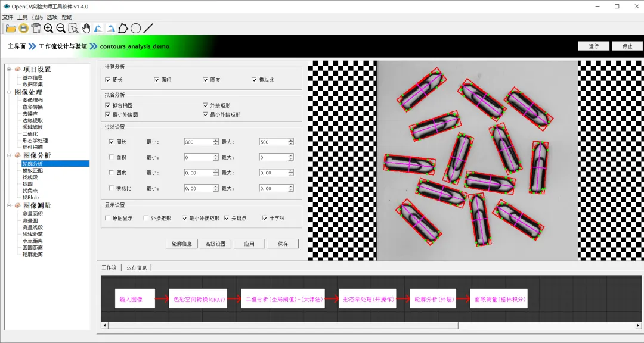Click the 横纵比 最小 spinner arrows
Screen dimensions: 644x343
tap(216, 189)
